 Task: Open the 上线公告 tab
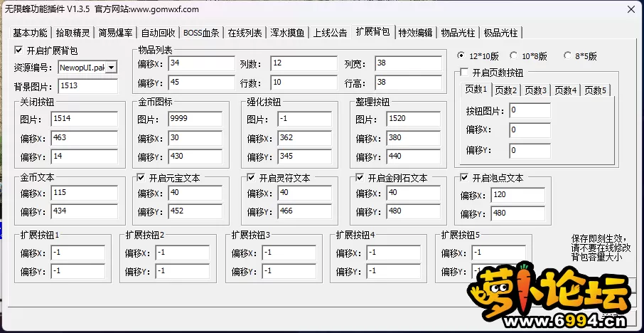pos(331,33)
